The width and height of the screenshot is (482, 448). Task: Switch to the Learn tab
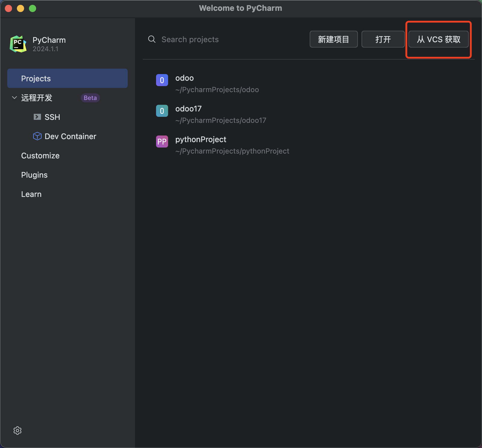[31, 194]
